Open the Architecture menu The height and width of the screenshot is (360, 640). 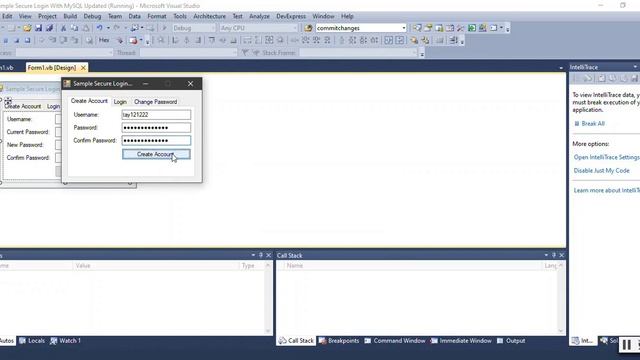[x=209, y=16]
